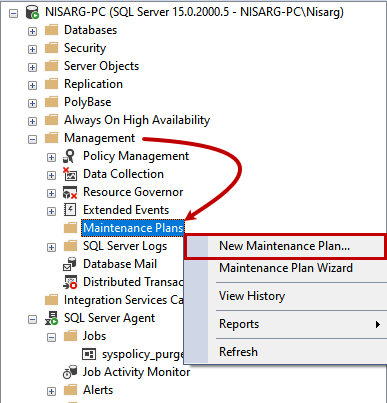Select the Always On High Availability label
This screenshot has height=403, width=387.
pyautogui.click(x=137, y=120)
